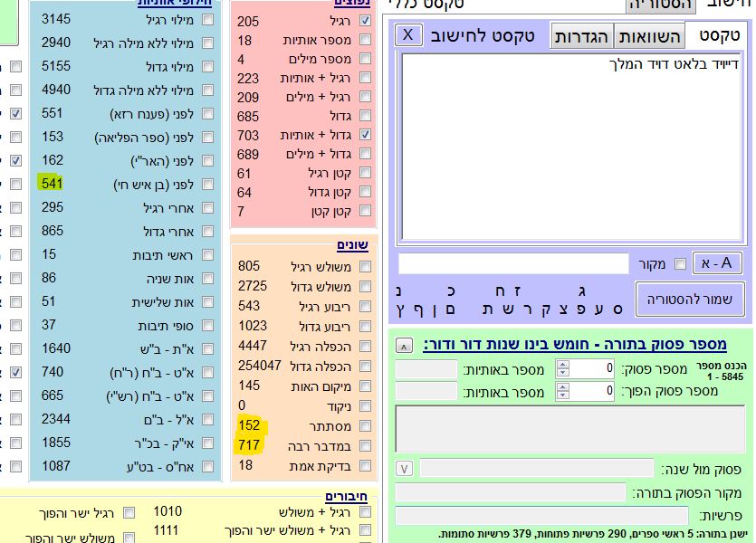
Task: Click the מקור text input field
Action: coord(513,264)
